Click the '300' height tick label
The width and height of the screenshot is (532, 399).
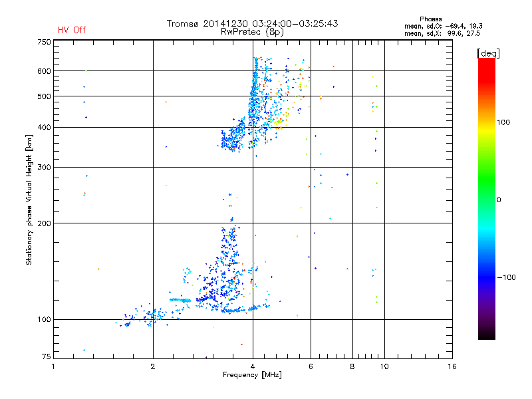click(44, 167)
